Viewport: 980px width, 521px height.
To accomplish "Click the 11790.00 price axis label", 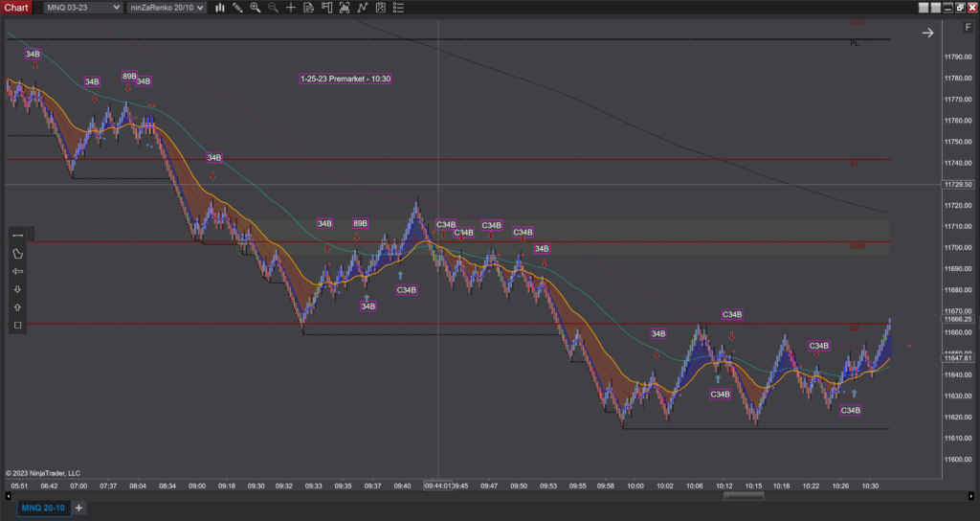I will click(958, 57).
